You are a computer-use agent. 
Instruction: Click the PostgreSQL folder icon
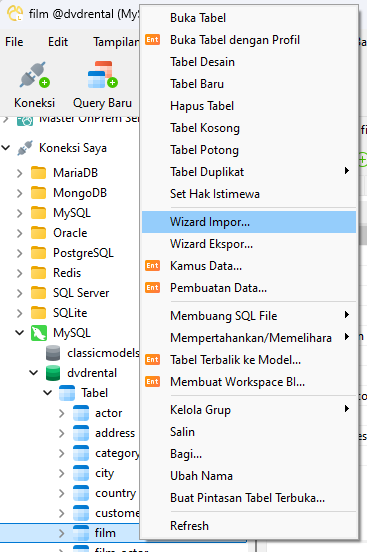pyautogui.click(x=38, y=253)
